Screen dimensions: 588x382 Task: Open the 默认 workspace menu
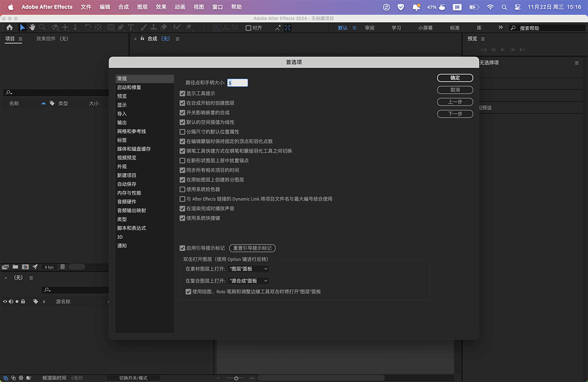[354, 28]
